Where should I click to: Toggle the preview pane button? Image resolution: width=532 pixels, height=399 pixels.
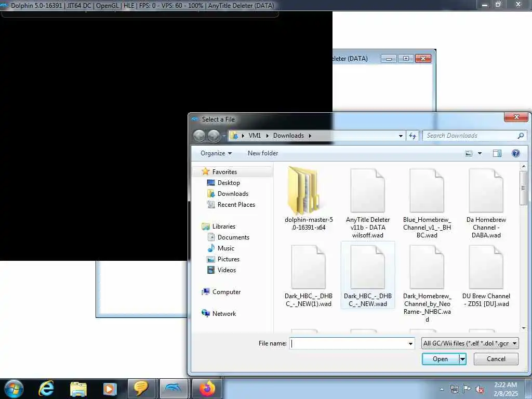497,153
